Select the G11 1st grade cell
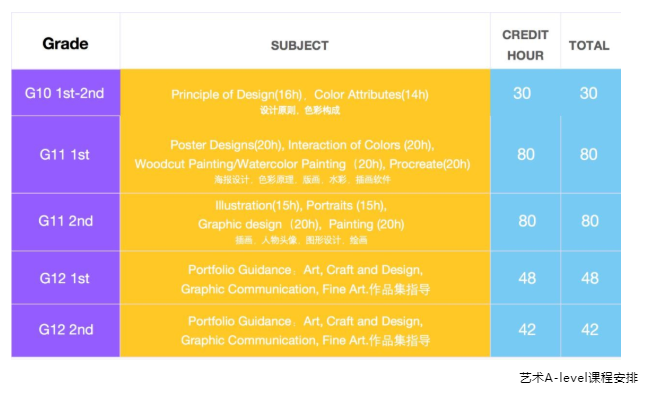The image size is (653, 395). click(66, 155)
